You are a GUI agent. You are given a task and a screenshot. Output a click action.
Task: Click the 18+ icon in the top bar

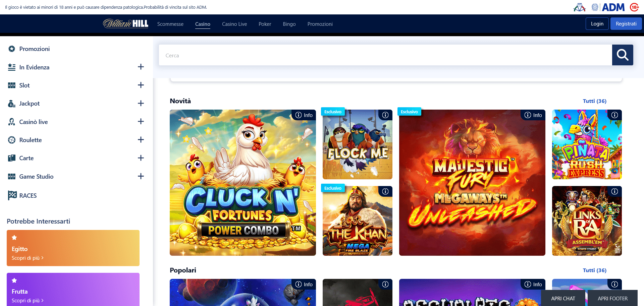634,7
